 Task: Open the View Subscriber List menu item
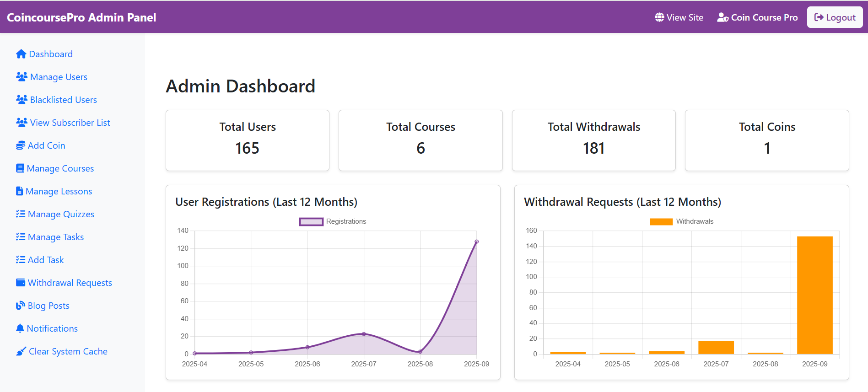[x=70, y=123]
